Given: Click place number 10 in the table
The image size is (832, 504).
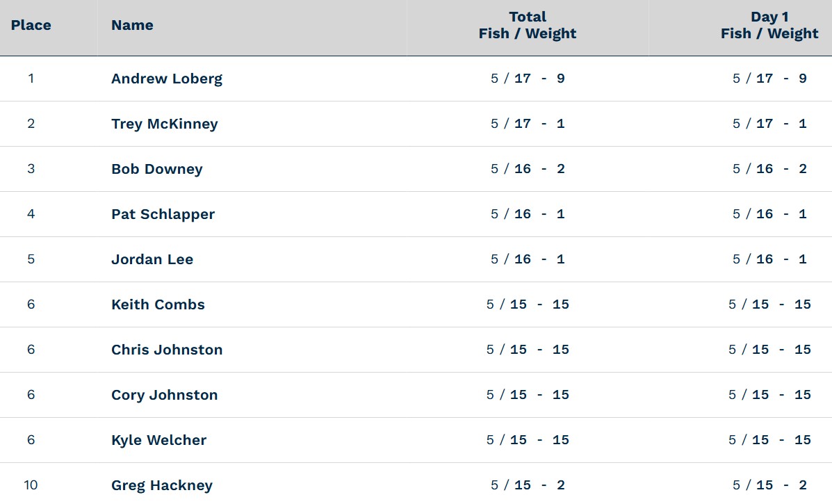Looking at the screenshot, I should pos(31,485).
